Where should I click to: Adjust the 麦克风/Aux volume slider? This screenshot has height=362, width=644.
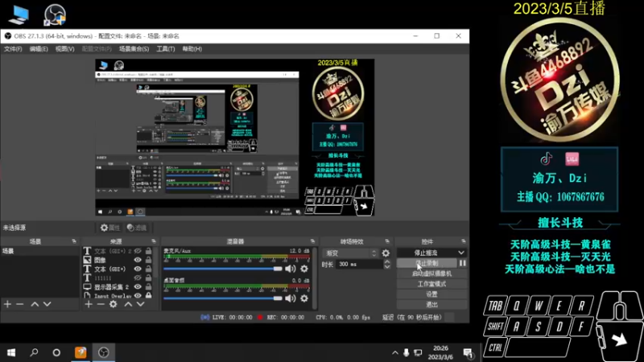278,269
